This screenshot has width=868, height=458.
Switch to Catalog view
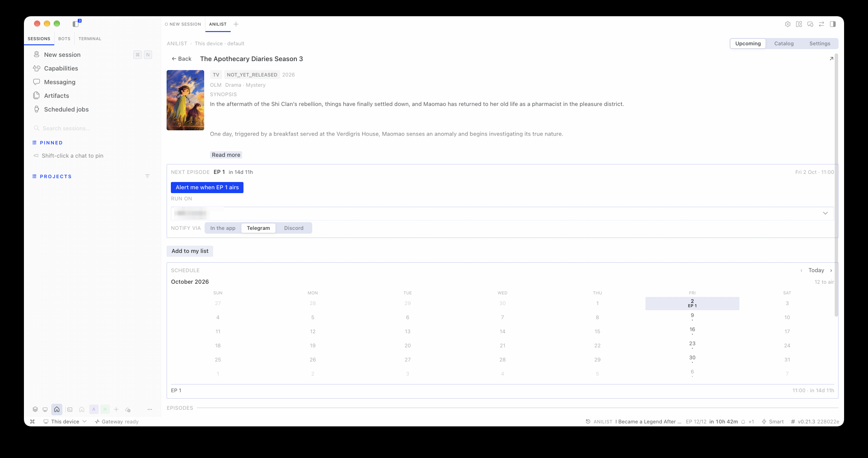click(784, 44)
